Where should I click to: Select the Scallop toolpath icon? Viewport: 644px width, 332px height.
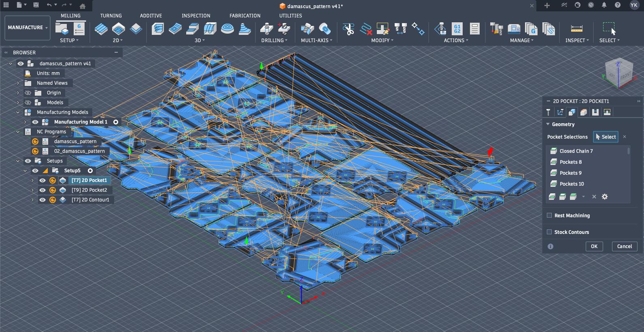coord(227,29)
